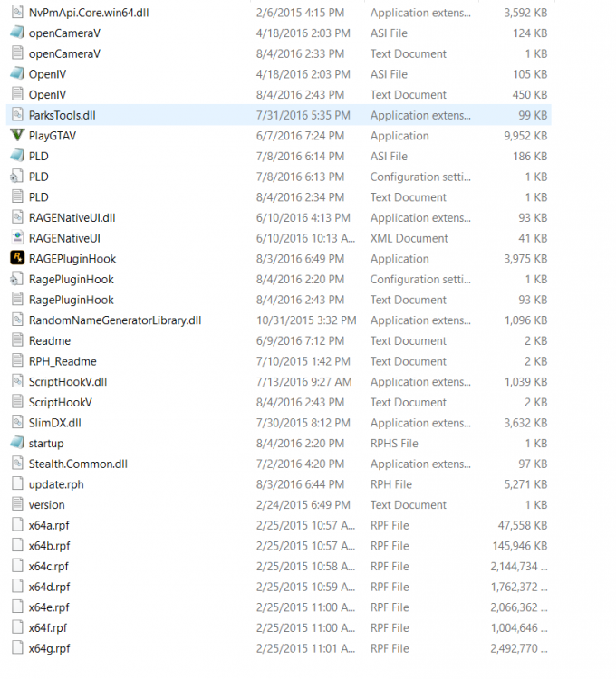Click the '450 KB' size value

click(x=530, y=95)
